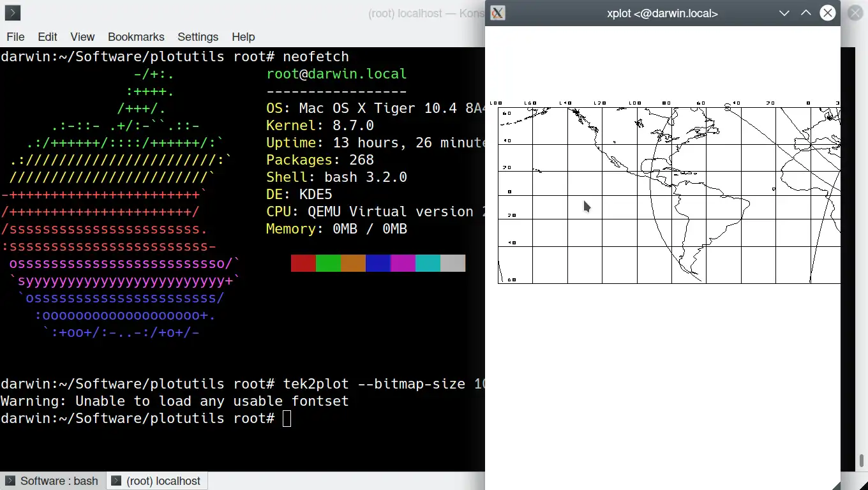Viewport: 868px width, 490px height.
Task: Close the xplot window
Action: pyautogui.click(x=828, y=13)
